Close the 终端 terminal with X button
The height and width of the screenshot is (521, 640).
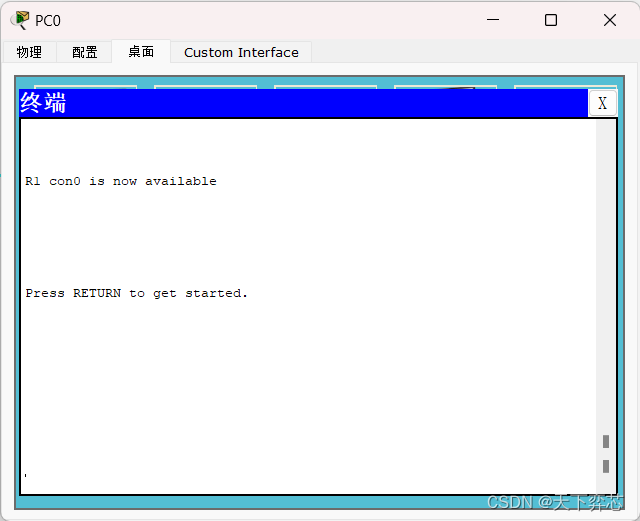click(x=602, y=103)
